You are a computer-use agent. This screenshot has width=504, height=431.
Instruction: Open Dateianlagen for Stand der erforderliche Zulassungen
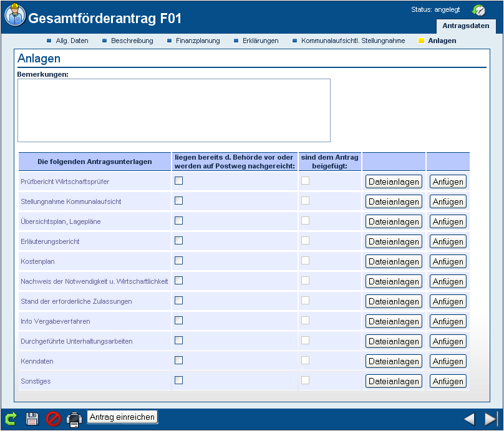click(x=394, y=301)
